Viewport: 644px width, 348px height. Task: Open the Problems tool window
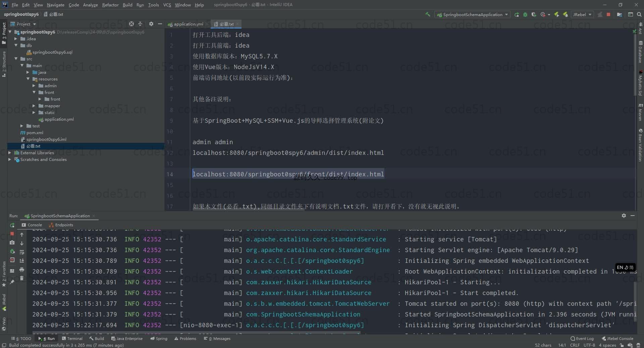[x=185, y=339]
